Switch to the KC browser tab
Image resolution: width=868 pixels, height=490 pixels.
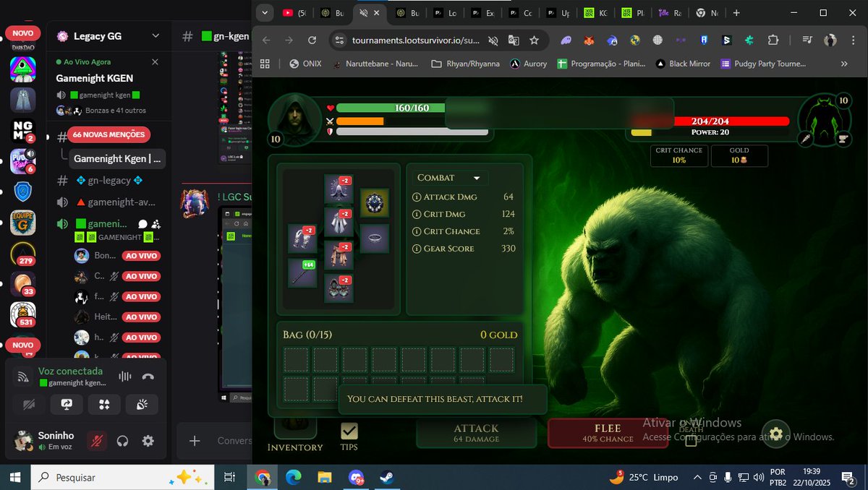(597, 13)
